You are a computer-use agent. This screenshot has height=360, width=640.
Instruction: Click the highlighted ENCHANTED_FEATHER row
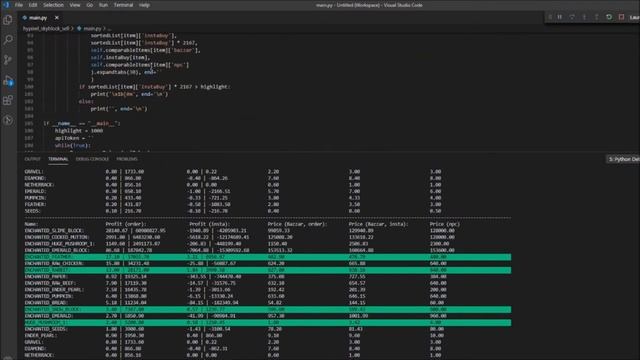[x=267, y=257]
